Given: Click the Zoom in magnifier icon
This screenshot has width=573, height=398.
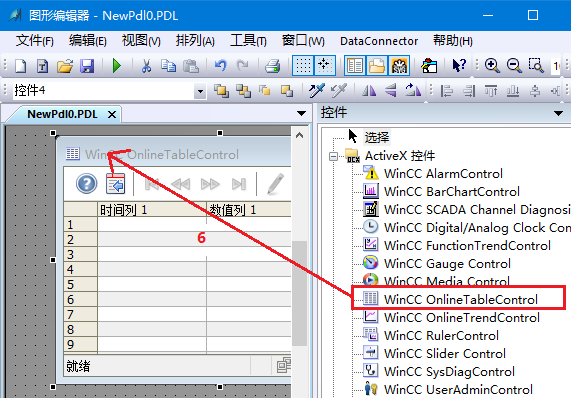Looking at the screenshot, I should 492,65.
